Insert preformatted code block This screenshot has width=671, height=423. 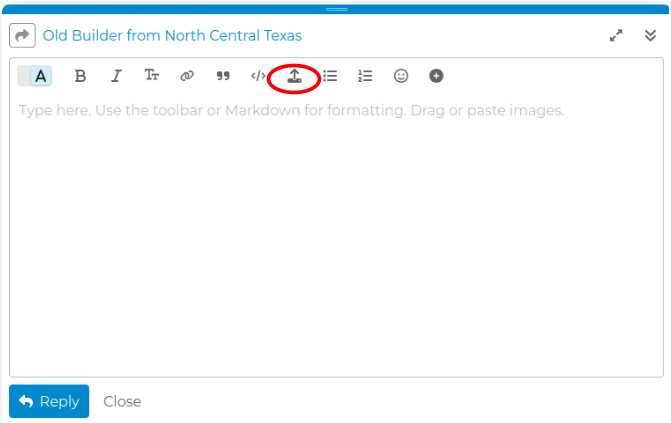click(258, 76)
